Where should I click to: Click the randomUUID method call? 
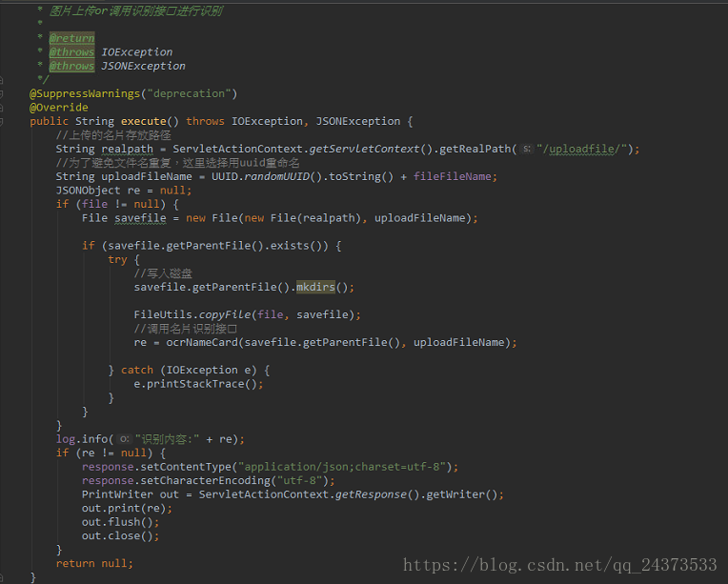click(x=276, y=176)
